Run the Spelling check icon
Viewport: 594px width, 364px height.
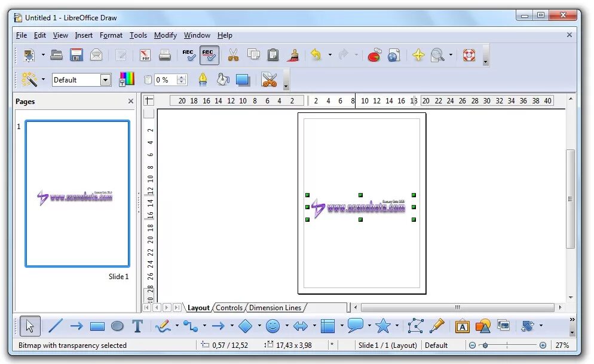tap(189, 56)
